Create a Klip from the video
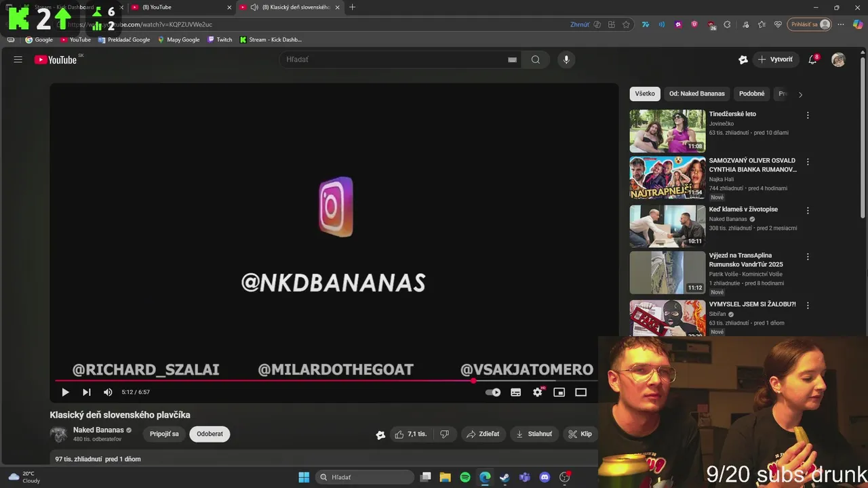The width and height of the screenshot is (868, 488). [x=580, y=434]
